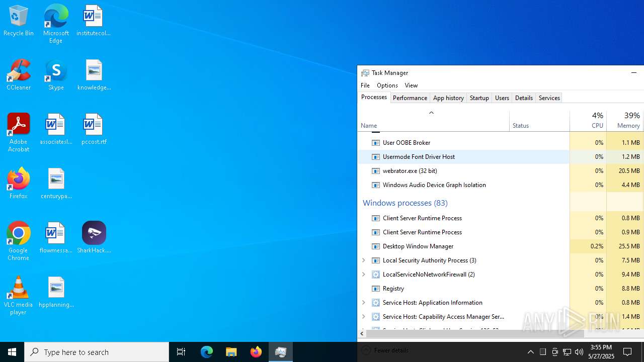Select centurypa... image file icon
The width and height of the screenshot is (644, 362).
(x=56, y=184)
